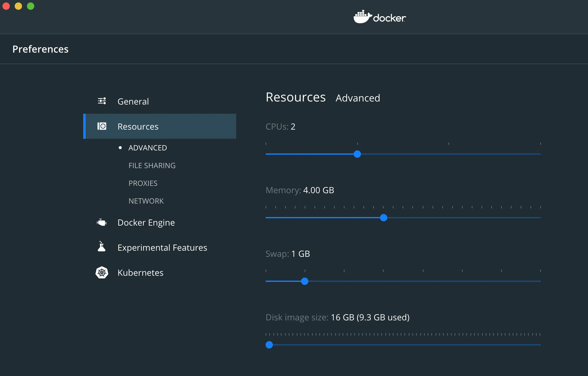Open the FILE SHARING sub-section
Screen dimensions: 588x376
pos(152,166)
